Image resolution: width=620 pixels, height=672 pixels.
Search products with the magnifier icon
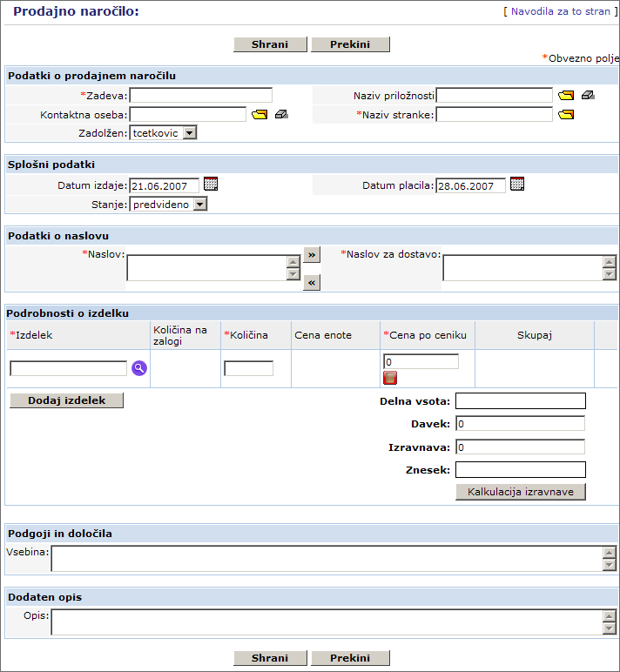coord(139,368)
